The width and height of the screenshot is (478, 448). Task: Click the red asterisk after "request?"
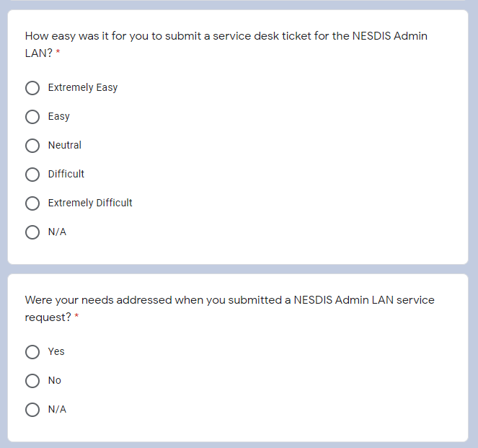[x=76, y=318]
